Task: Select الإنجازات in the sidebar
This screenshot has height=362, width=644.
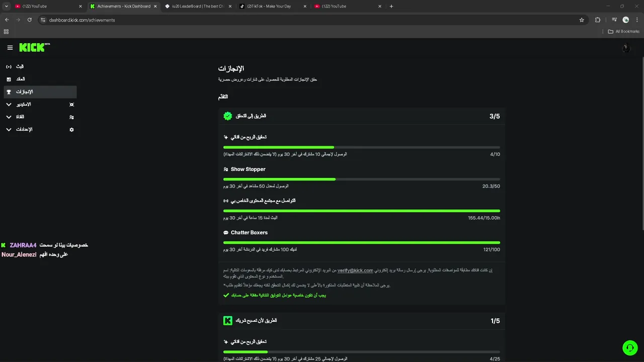Action: tap(40, 92)
